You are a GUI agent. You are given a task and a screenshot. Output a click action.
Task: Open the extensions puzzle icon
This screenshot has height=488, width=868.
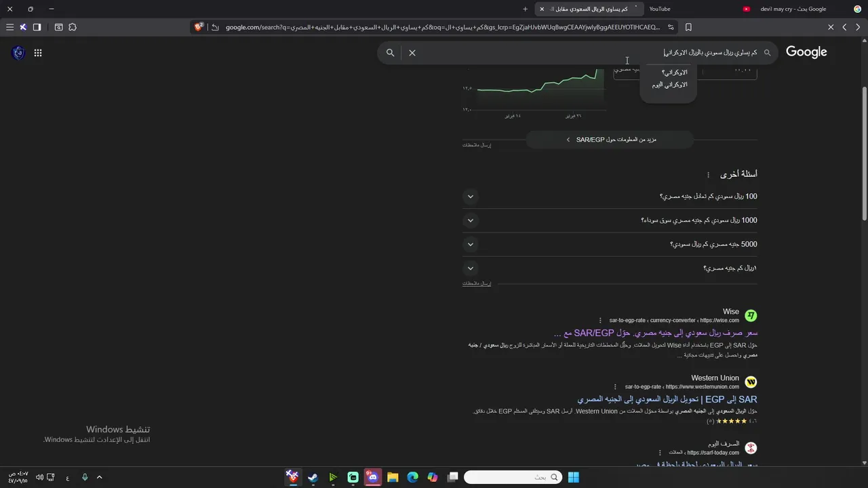click(x=73, y=27)
